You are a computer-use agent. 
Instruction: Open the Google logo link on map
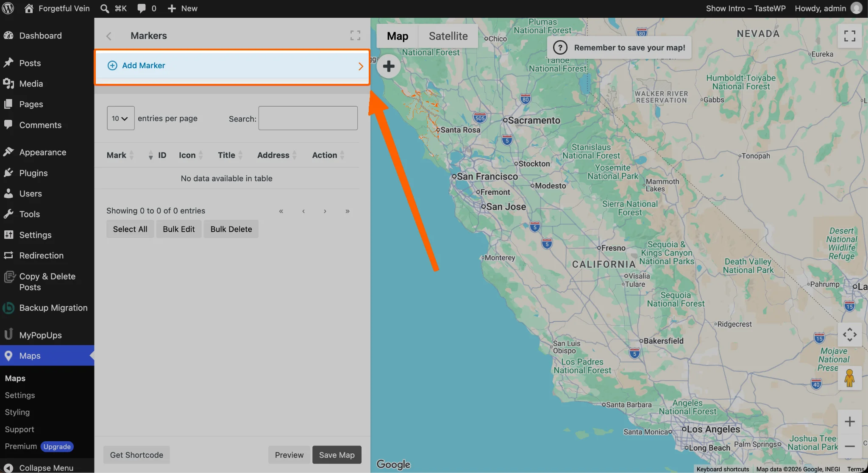393,465
